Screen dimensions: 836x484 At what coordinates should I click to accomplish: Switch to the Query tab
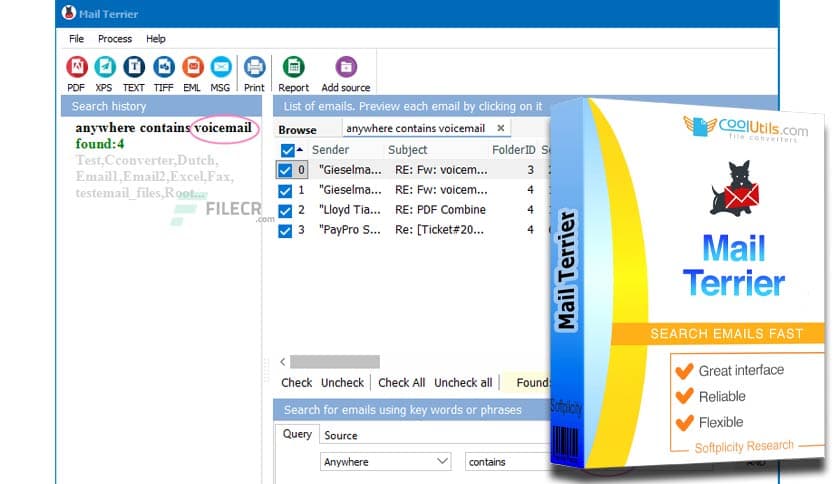point(297,434)
